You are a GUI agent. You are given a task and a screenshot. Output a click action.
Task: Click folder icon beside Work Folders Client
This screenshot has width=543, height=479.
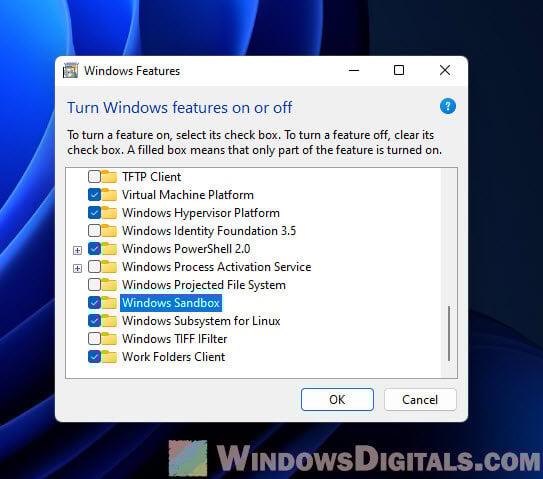[109, 357]
